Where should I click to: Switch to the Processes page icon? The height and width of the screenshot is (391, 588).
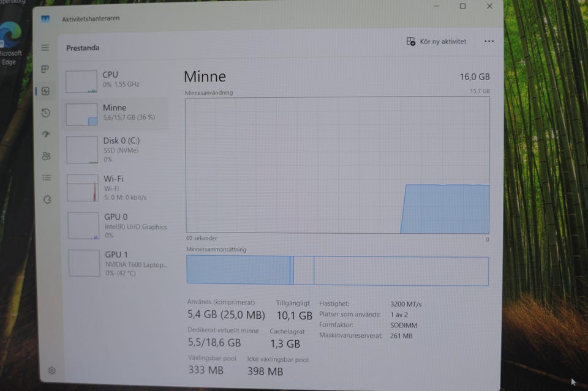coord(45,69)
